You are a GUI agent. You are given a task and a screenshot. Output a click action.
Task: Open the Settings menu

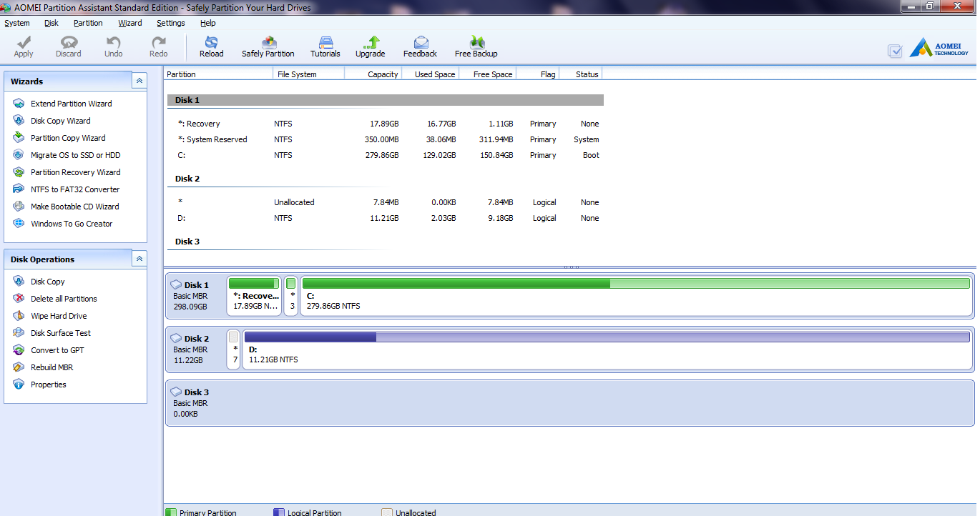[x=171, y=23]
